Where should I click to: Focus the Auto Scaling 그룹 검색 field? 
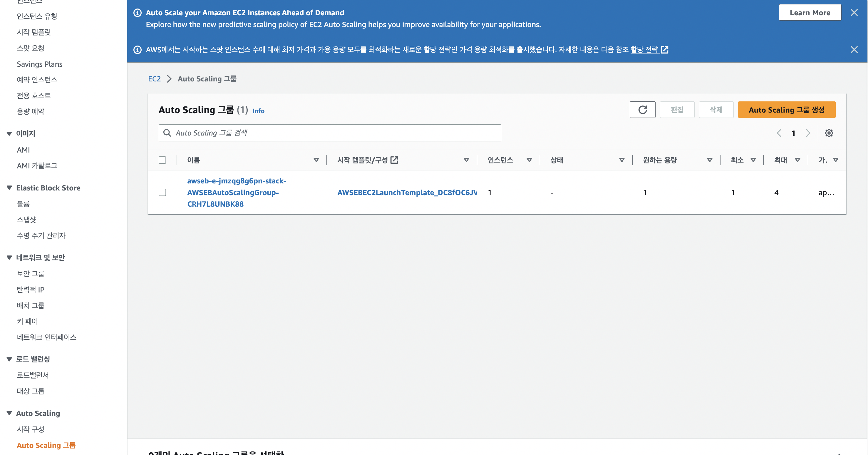(334, 133)
